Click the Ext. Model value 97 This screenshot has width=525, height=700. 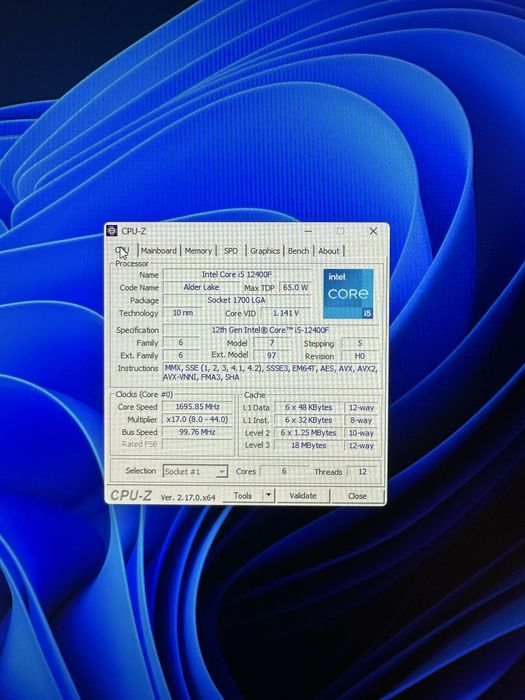[271, 355]
